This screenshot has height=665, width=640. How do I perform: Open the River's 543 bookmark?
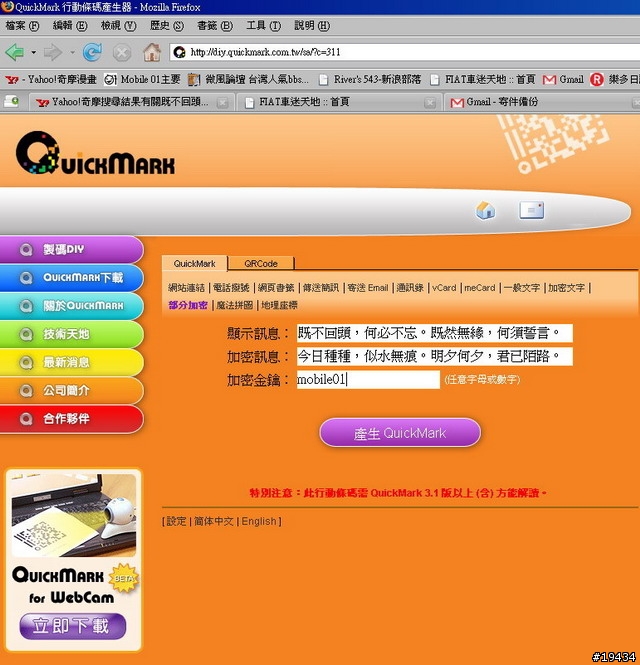369,79
